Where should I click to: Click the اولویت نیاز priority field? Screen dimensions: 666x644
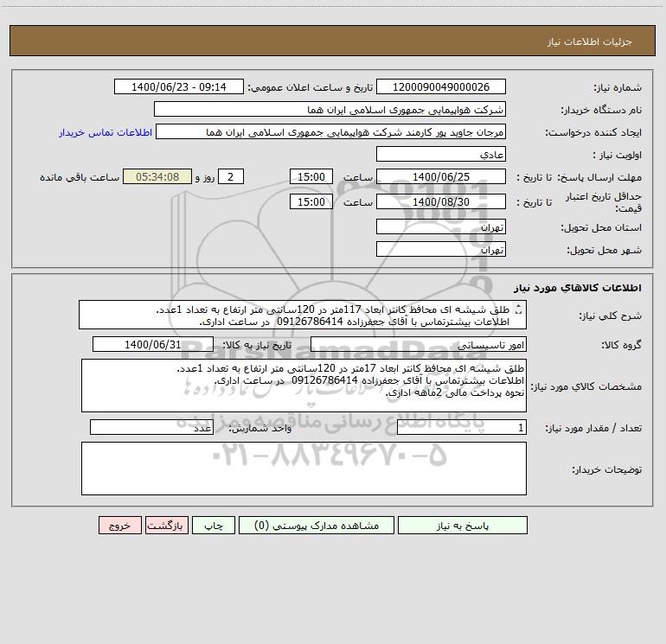441,154
